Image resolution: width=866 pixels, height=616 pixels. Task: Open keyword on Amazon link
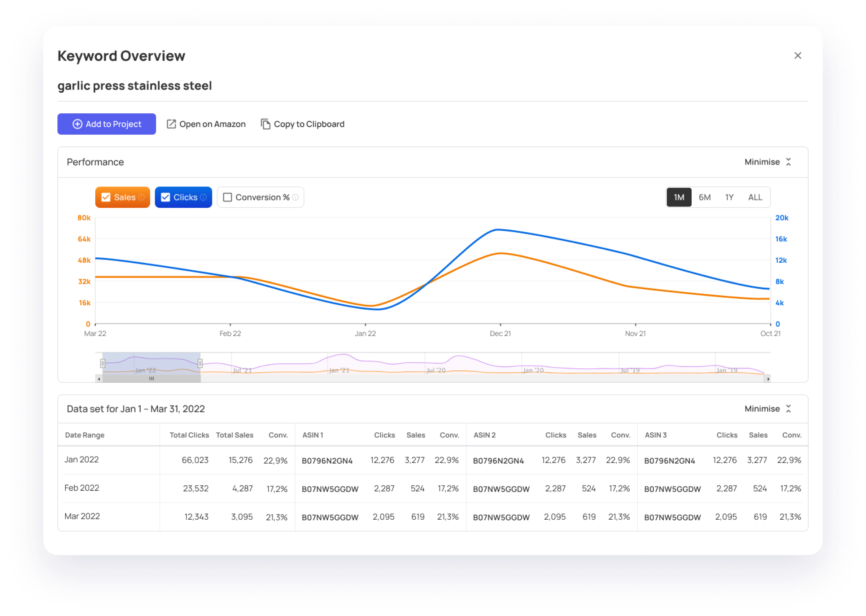(206, 124)
